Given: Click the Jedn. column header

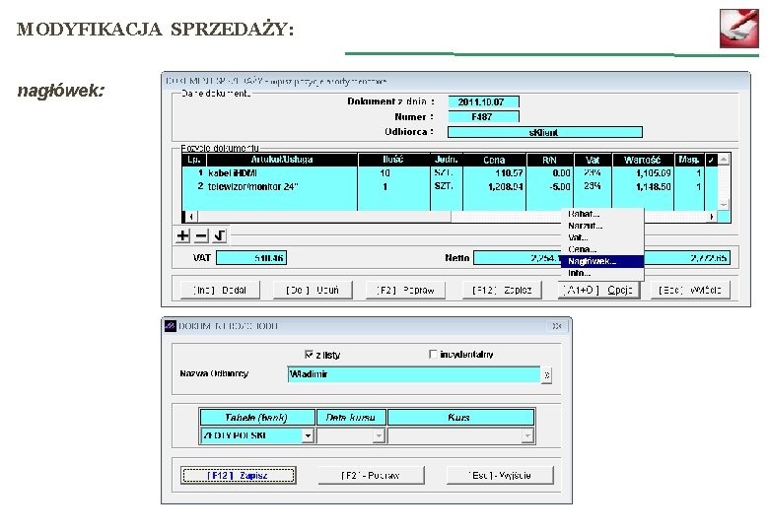Looking at the screenshot, I should point(447,160).
